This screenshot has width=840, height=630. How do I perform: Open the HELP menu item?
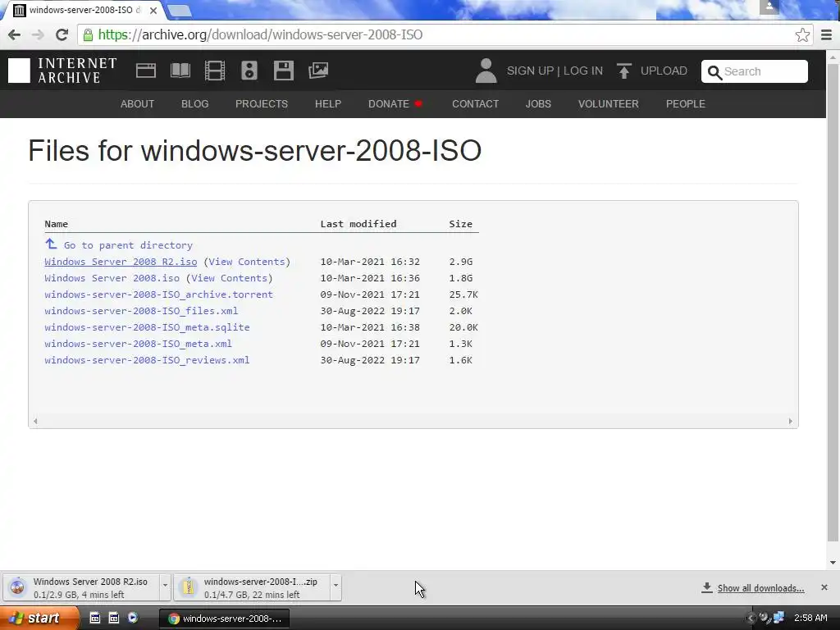328,104
